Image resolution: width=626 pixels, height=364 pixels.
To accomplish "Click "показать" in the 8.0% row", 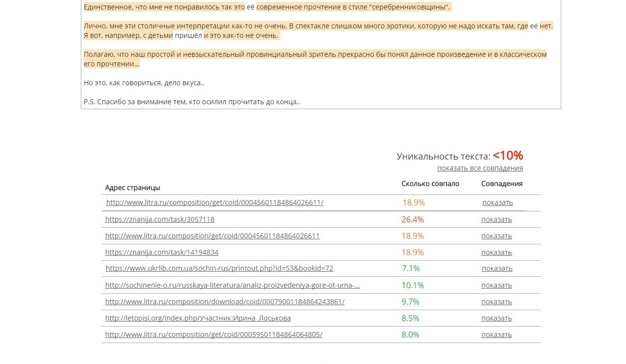I will point(496,335).
